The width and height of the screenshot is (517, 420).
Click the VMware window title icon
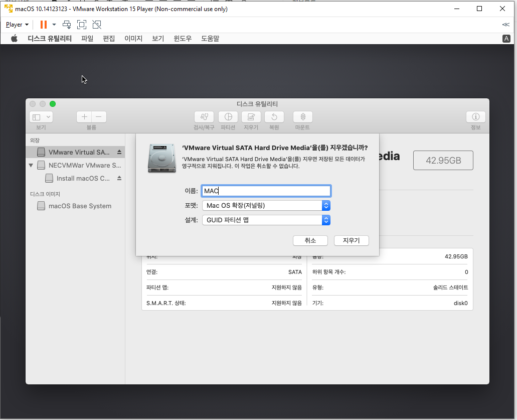[8, 9]
